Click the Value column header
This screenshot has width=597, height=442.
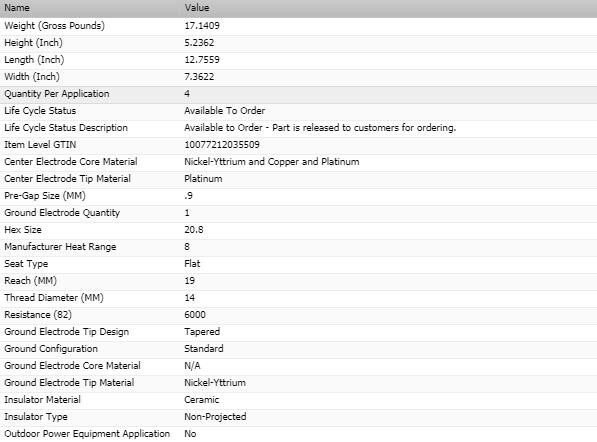[389, 8]
